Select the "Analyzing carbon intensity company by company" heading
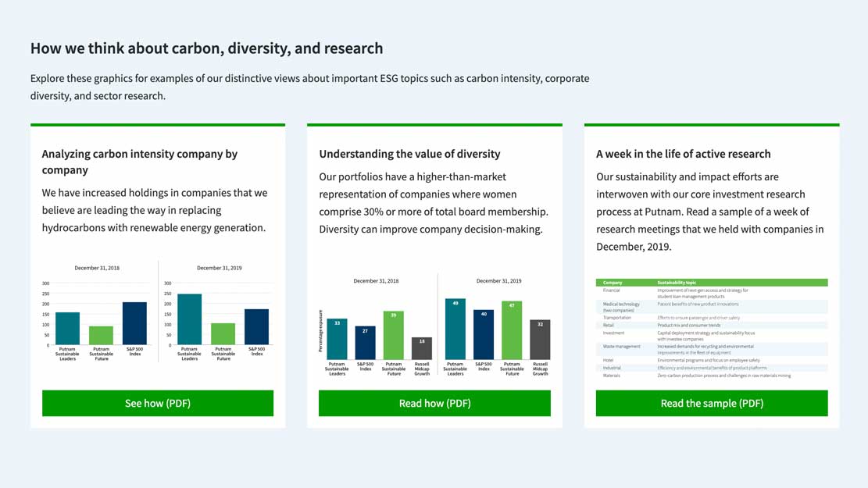Image resolution: width=868 pixels, height=488 pixels. (x=139, y=162)
